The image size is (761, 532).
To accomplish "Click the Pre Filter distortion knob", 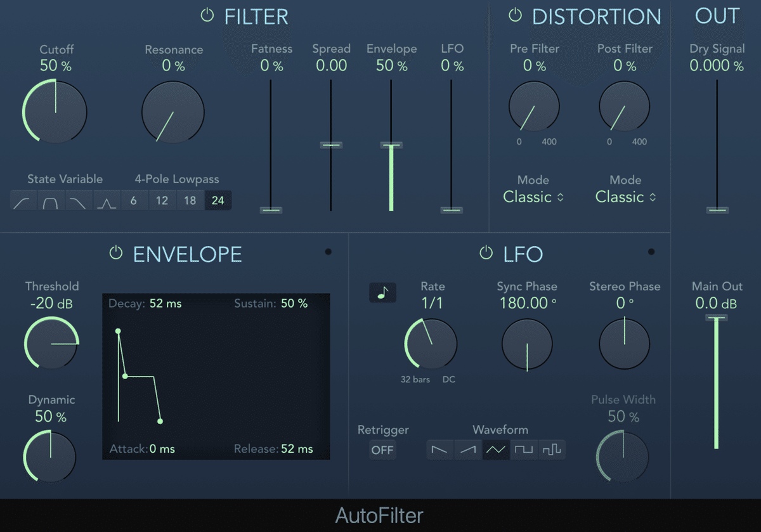I will 534,106.
